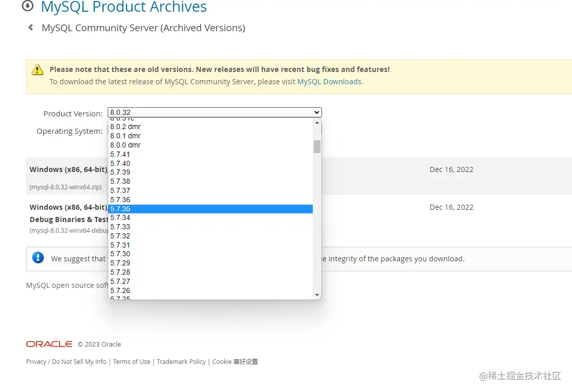
Task: Click the Oracle logo in footer
Action: tap(49, 344)
